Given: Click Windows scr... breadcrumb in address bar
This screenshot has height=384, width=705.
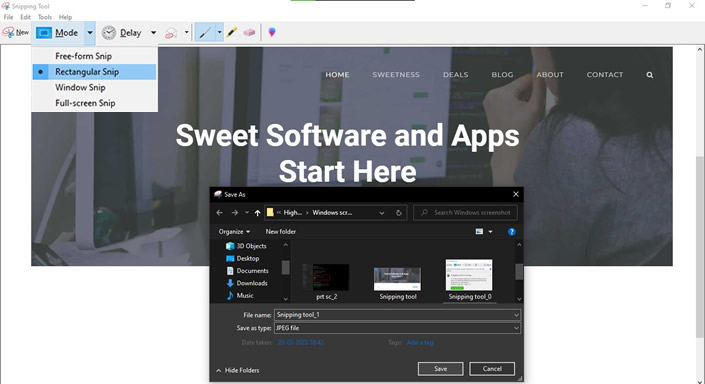Looking at the screenshot, I should pyautogui.click(x=332, y=213).
